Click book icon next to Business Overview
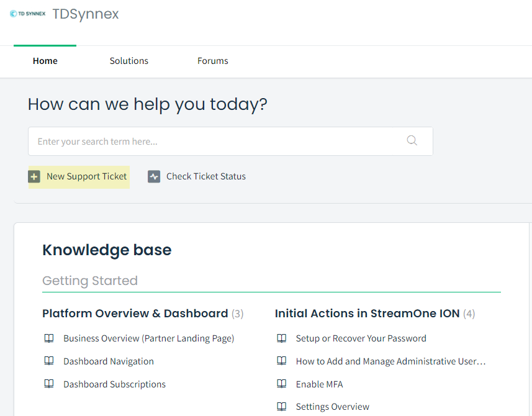Viewport: 532px width, 416px height. click(49, 338)
